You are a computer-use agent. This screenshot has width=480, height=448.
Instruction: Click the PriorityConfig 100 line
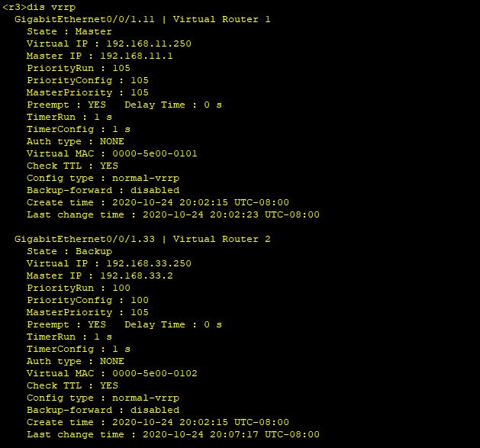click(x=88, y=300)
